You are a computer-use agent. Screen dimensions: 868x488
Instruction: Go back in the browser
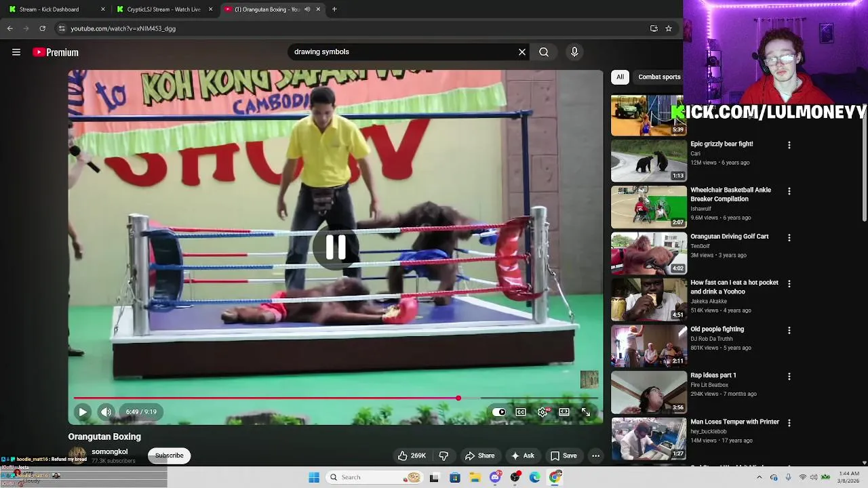click(x=10, y=28)
